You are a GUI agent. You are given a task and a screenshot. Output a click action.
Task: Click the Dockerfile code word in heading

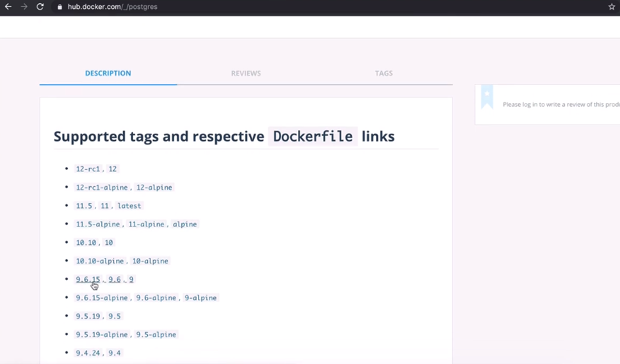[x=313, y=137]
